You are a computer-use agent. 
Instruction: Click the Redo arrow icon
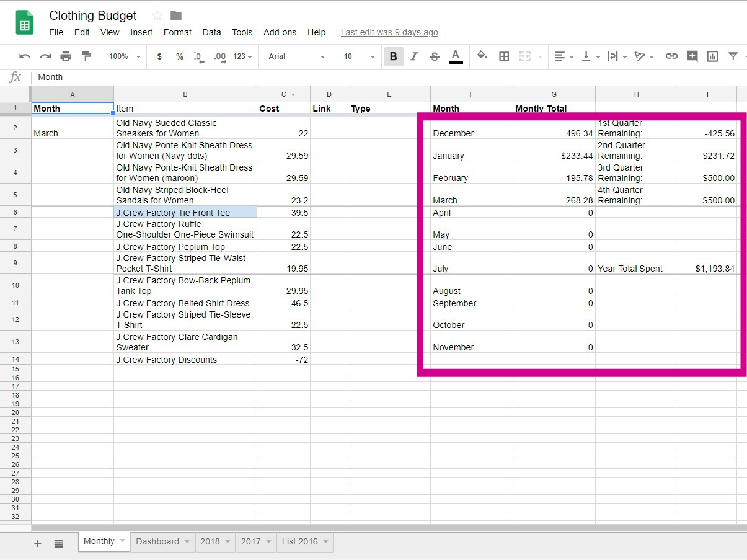[x=45, y=56]
